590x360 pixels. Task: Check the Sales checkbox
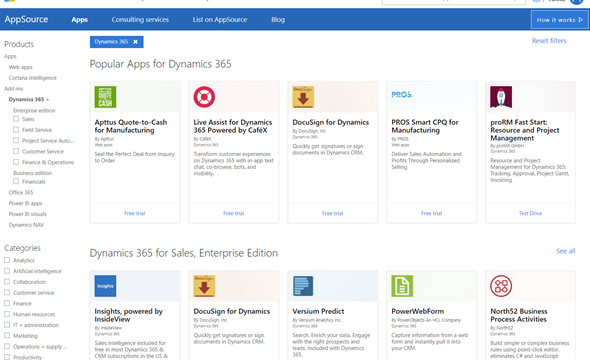coord(16,119)
